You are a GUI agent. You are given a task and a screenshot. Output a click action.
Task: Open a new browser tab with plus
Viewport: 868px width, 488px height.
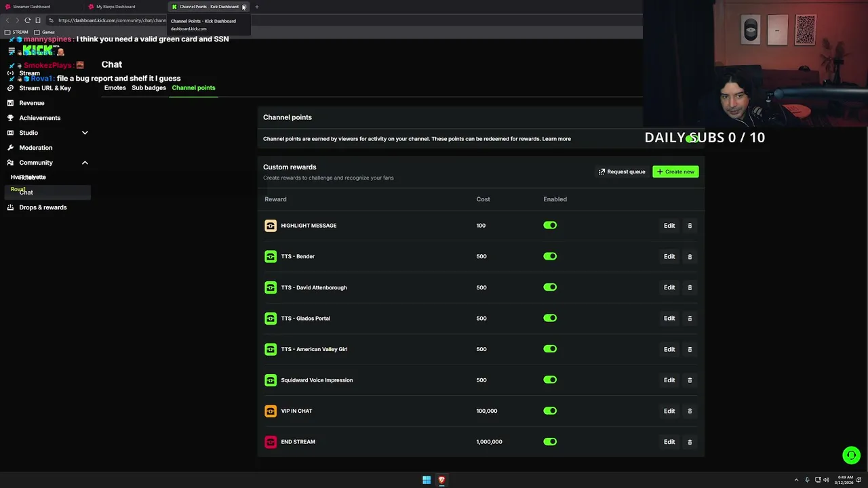coord(257,7)
